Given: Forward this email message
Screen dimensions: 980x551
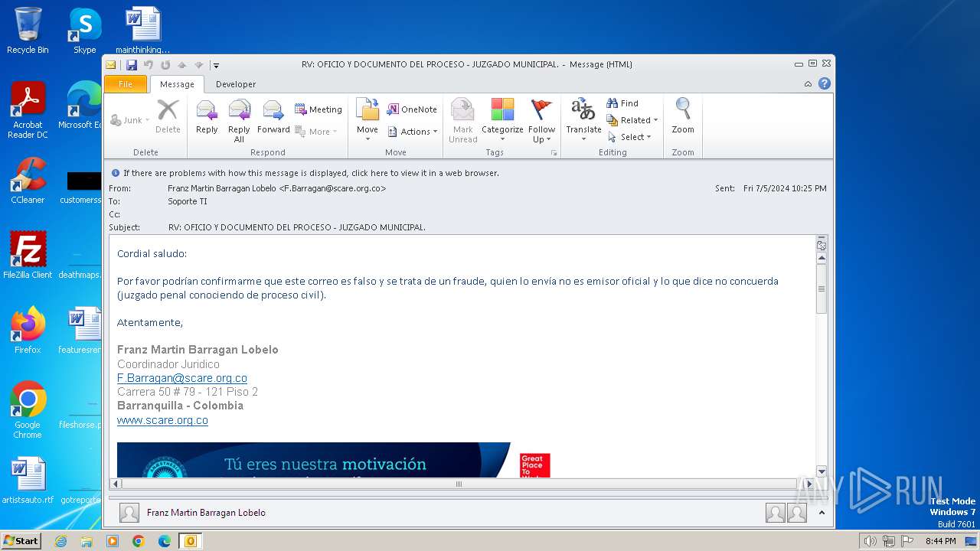Looking at the screenshot, I should (273, 119).
